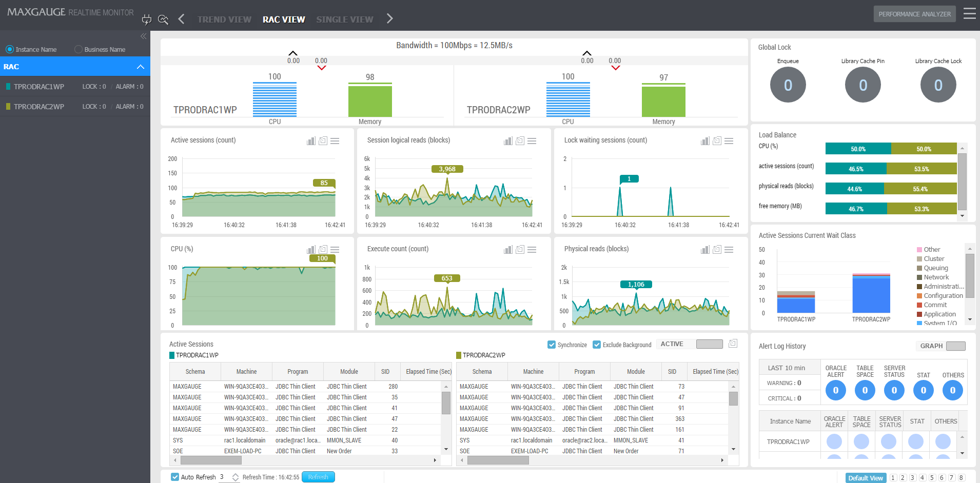Expand the Active Sessions panel icon
The image size is (980, 483).
[x=733, y=343]
